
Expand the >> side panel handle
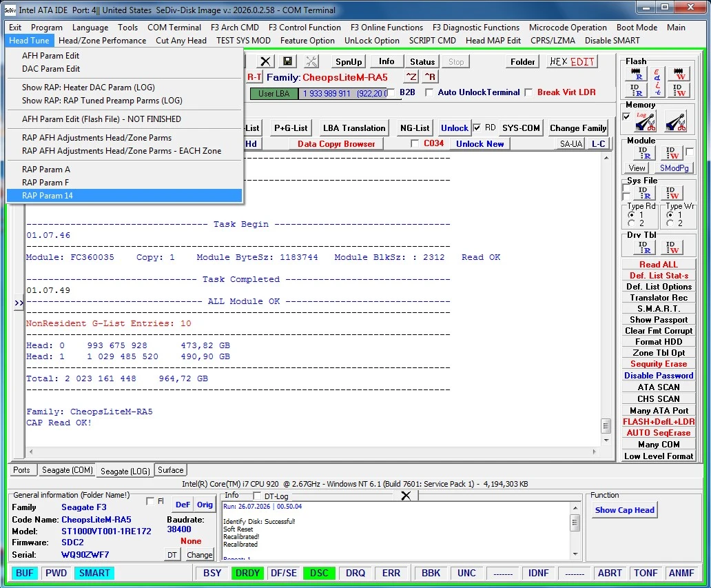point(19,303)
